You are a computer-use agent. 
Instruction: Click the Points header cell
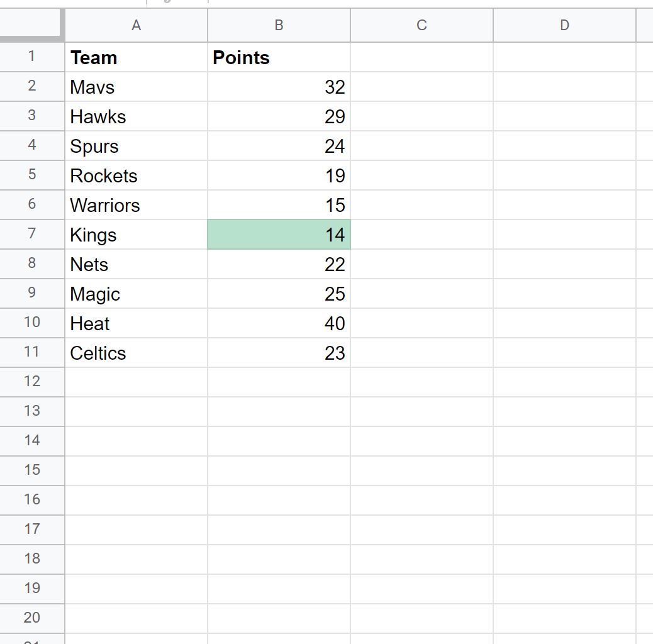click(x=279, y=57)
